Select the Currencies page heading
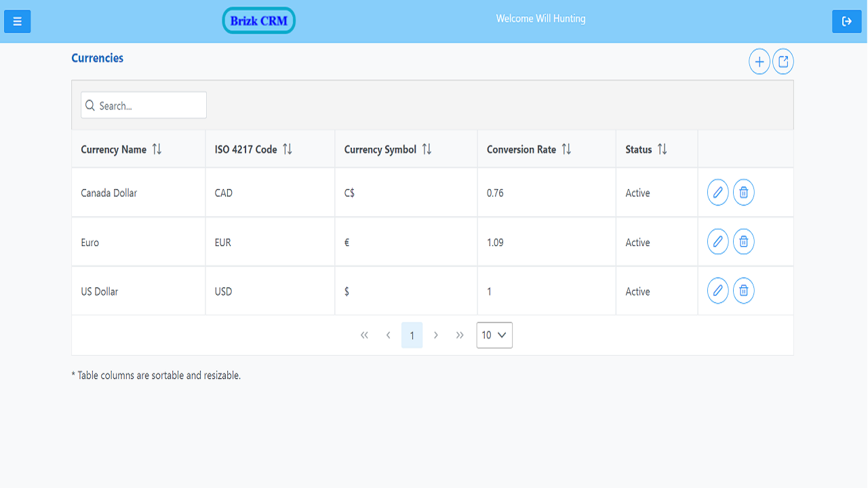This screenshot has height=488, width=868. [x=97, y=58]
